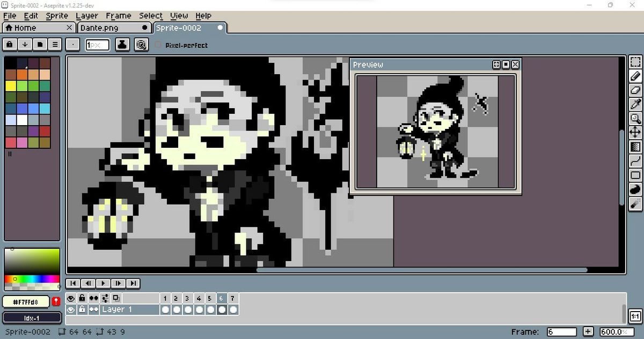
Task: Select frame 3 header in timeline
Action: coord(188,298)
